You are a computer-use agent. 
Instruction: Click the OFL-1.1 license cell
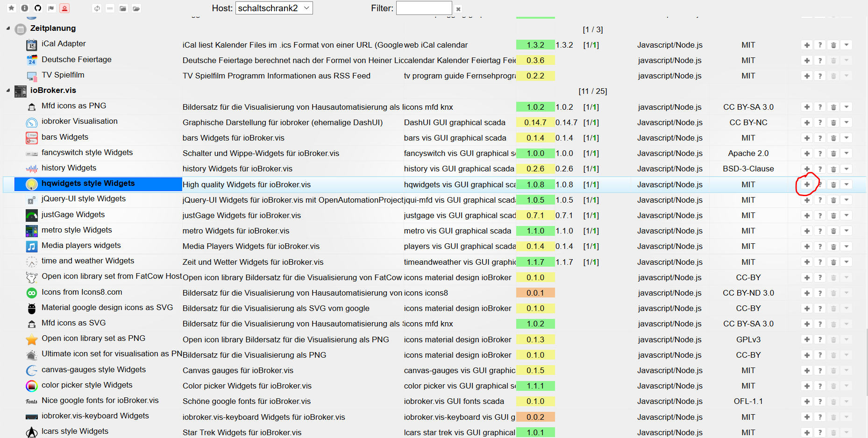pyautogui.click(x=748, y=402)
